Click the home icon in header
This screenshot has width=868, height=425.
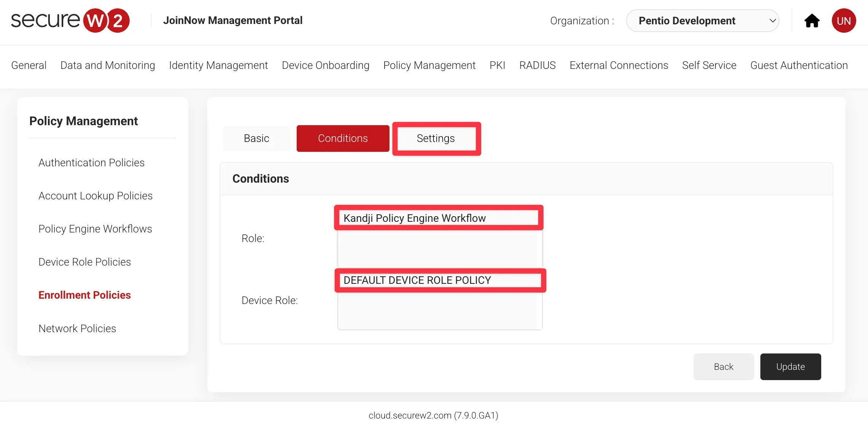812,21
